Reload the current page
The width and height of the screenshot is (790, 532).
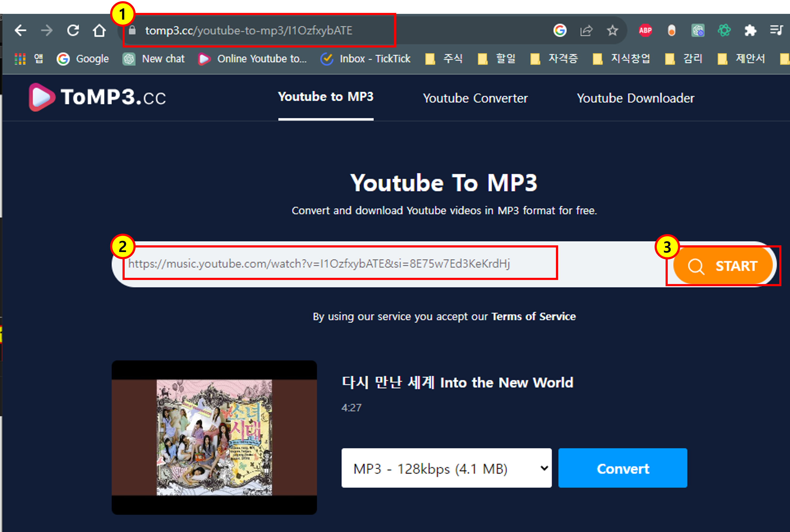[x=73, y=31]
